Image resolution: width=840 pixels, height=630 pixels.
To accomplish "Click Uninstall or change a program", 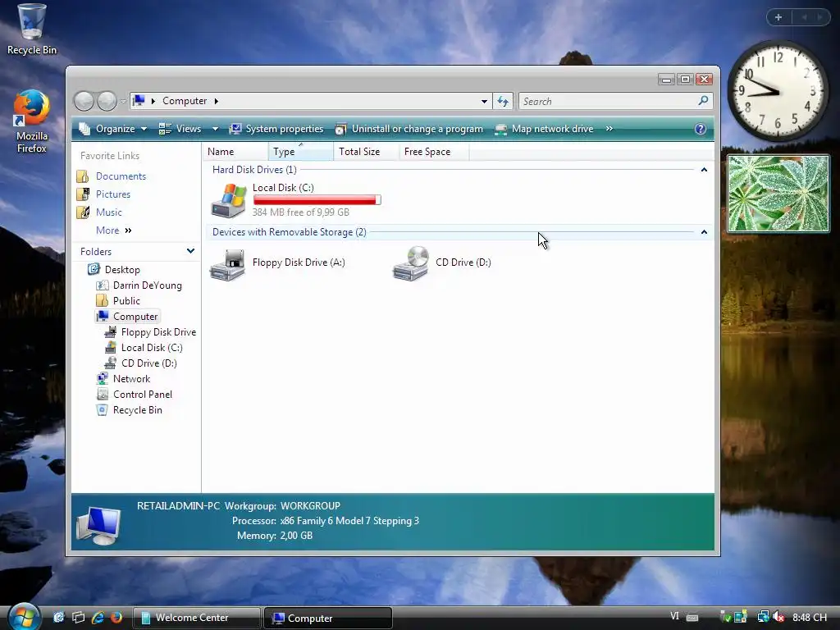I will (409, 129).
